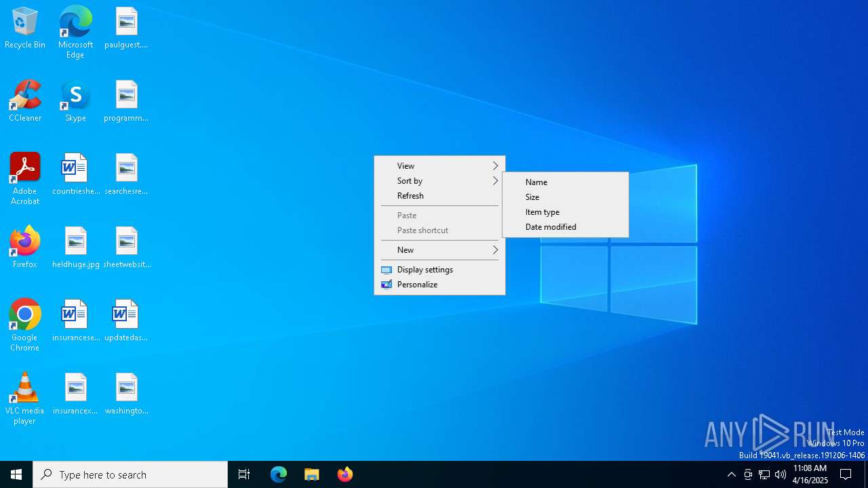The image size is (868, 488).
Task: Select the sheetwebsit image file icon
Action: tap(126, 247)
